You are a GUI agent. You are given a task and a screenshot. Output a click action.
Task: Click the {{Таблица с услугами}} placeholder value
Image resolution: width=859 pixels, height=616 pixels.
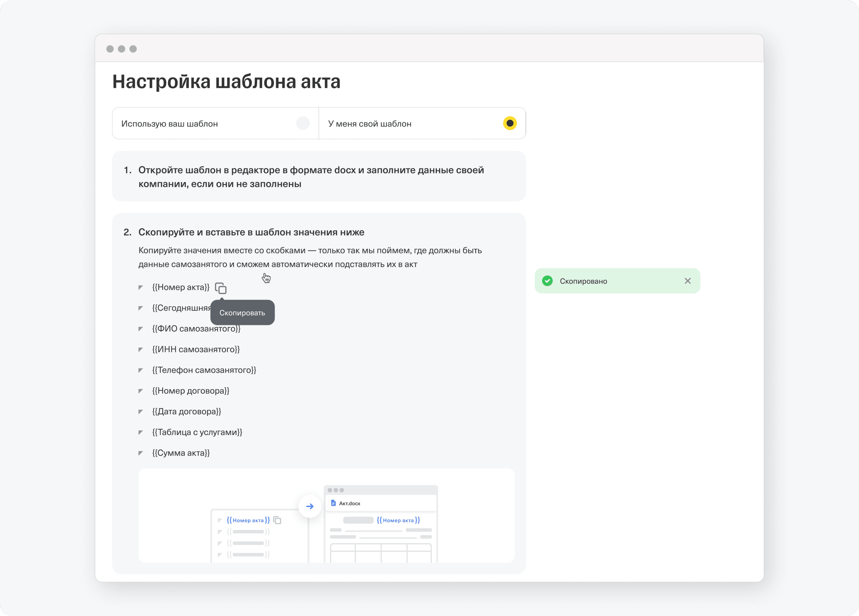click(x=197, y=432)
